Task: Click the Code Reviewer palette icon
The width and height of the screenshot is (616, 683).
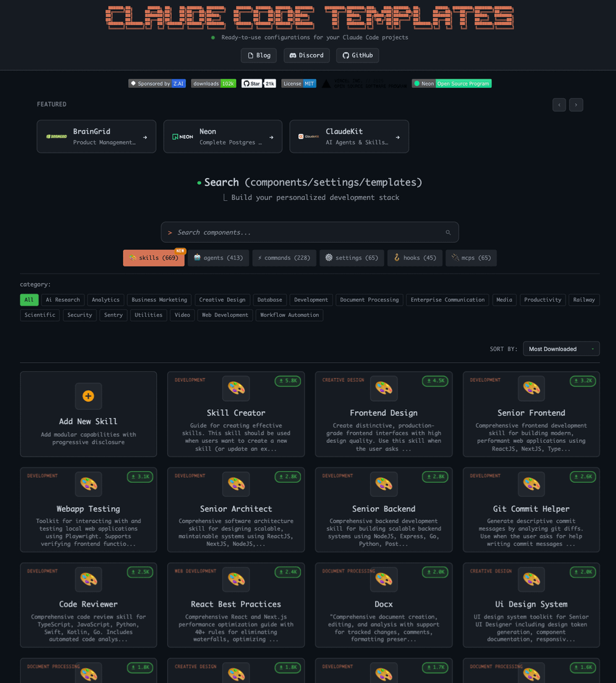Action: (88, 580)
